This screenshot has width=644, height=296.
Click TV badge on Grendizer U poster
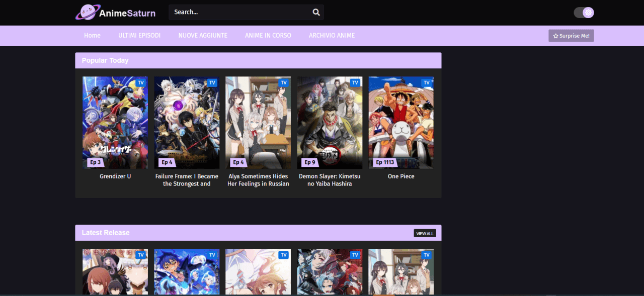point(141,83)
